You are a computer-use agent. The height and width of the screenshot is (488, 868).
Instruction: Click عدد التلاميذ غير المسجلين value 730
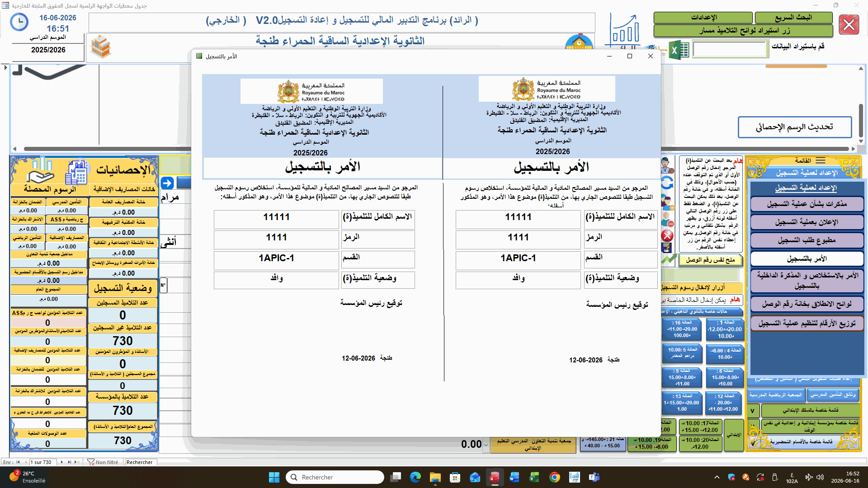[123, 341]
